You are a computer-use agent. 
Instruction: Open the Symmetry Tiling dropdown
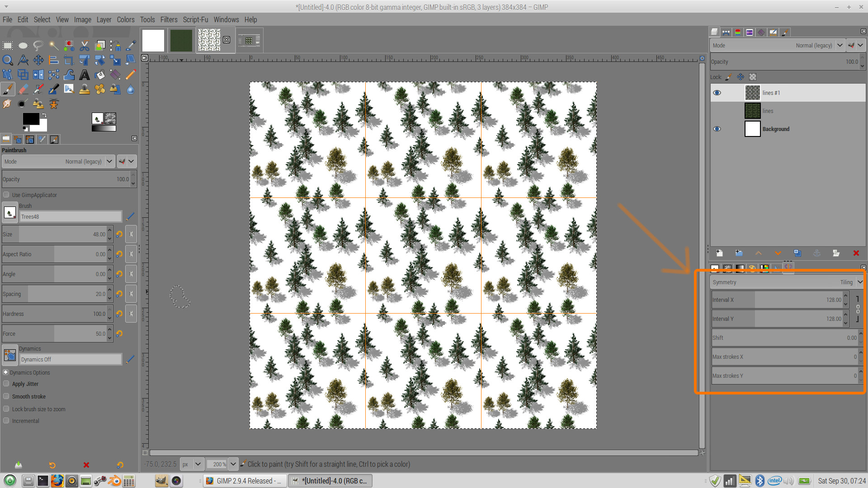(x=859, y=282)
